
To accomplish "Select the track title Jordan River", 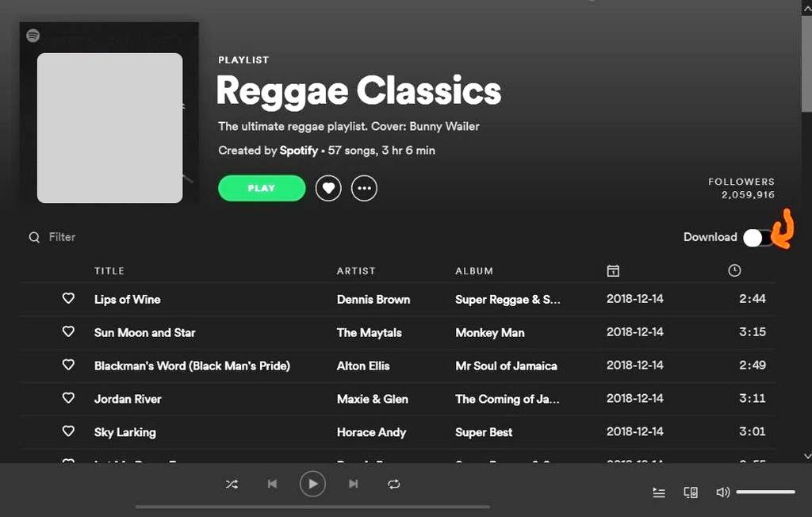I will [128, 399].
